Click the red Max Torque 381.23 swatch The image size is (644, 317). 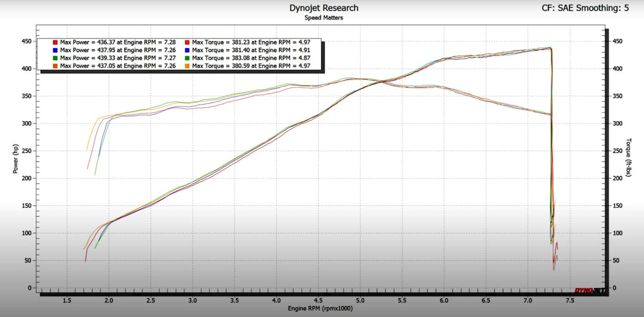(186, 42)
